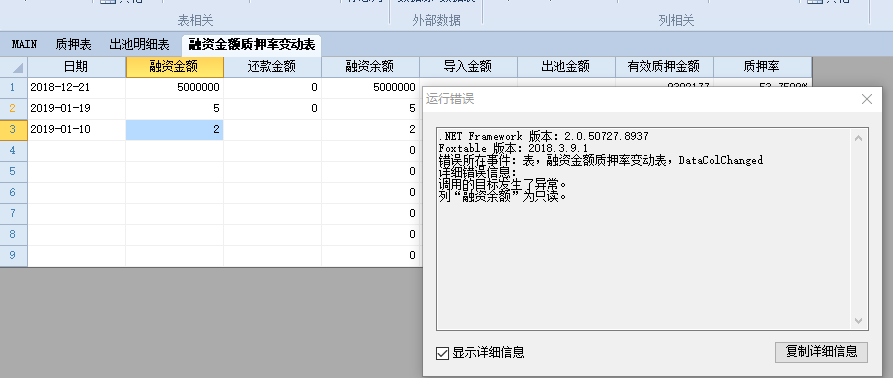Click the 表相关 ribbon group label

(x=195, y=20)
